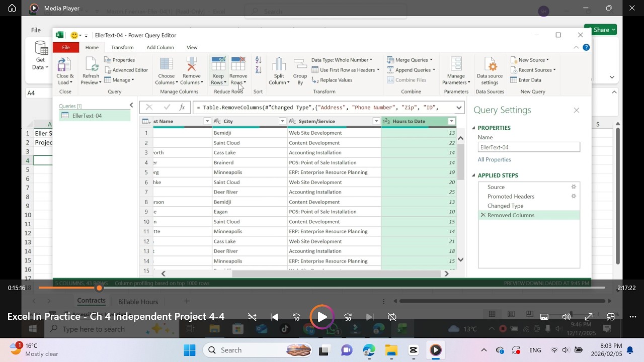
Task: Click Keep Rows icon
Action: tap(218, 64)
